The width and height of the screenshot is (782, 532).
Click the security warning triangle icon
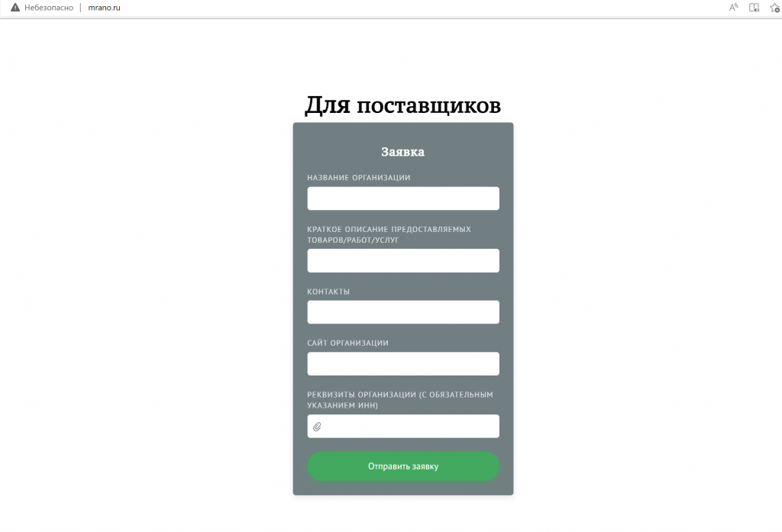click(x=15, y=8)
